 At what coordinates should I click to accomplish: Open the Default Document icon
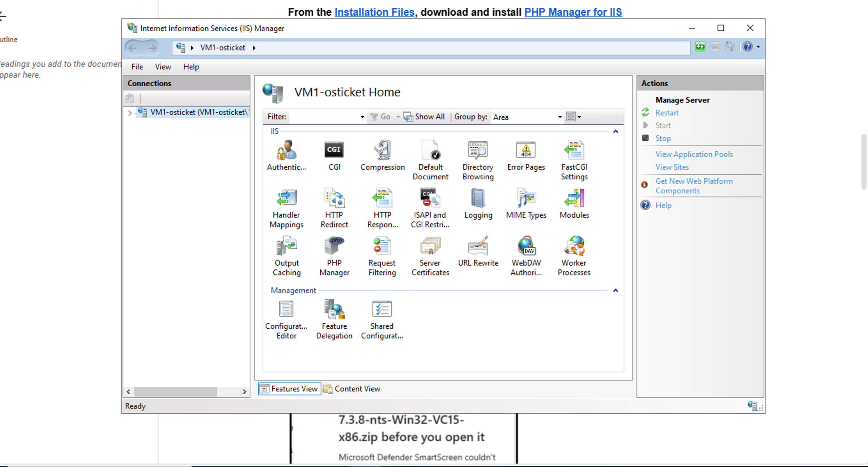(430, 151)
